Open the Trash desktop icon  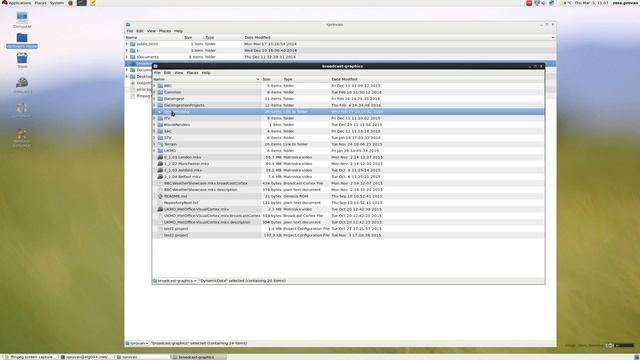coord(22,58)
